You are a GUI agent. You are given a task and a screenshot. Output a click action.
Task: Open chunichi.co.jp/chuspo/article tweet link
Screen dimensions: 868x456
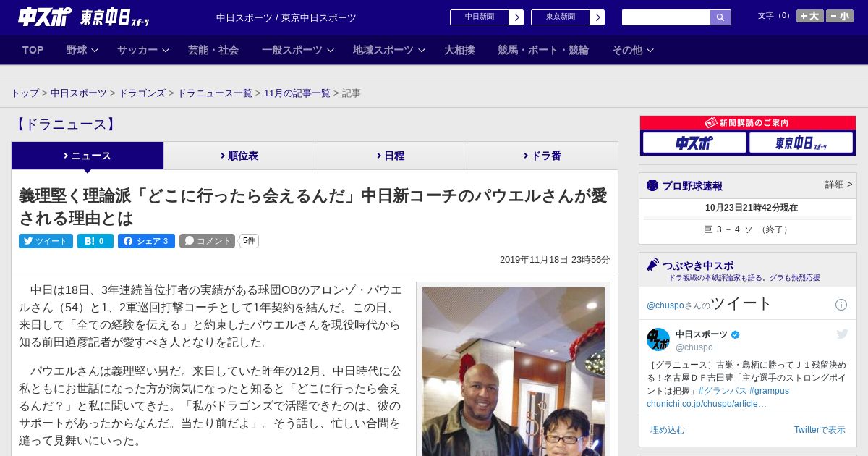[x=707, y=403]
